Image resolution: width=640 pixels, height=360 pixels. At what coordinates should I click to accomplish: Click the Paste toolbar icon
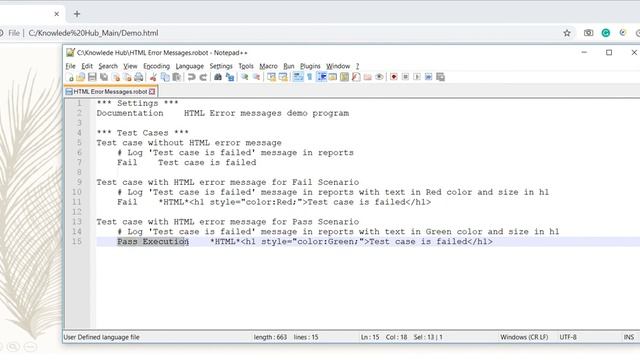point(177,77)
